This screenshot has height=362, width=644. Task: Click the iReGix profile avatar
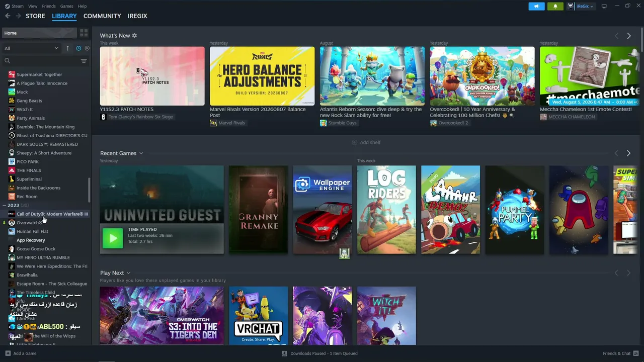(x=571, y=6)
